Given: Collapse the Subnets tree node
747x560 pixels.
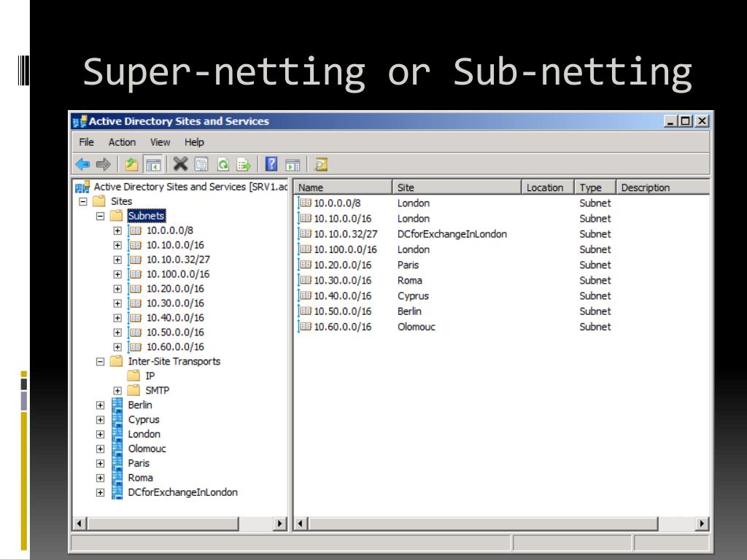Looking at the screenshot, I should click(x=101, y=216).
